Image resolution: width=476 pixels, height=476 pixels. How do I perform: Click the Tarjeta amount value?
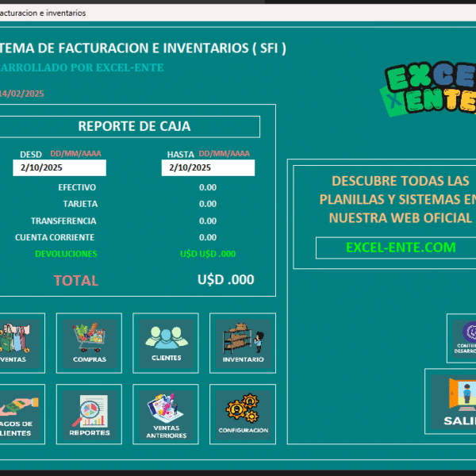[x=208, y=204]
